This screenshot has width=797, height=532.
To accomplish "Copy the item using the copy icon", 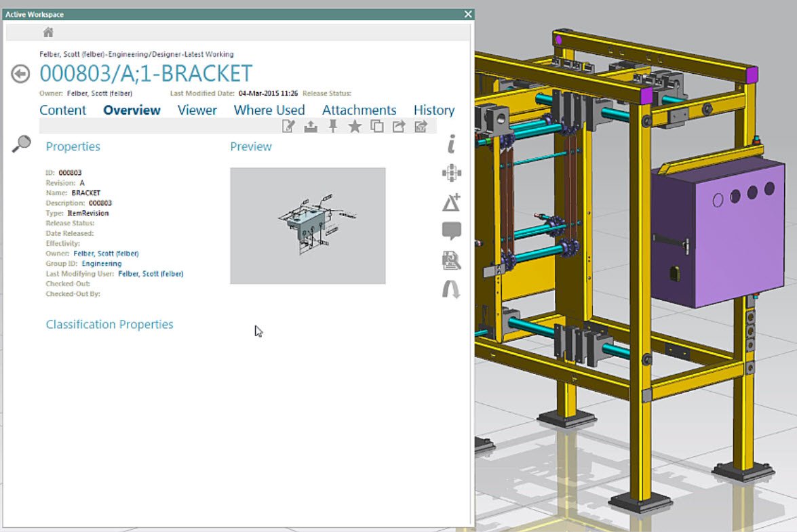I will pyautogui.click(x=377, y=126).
